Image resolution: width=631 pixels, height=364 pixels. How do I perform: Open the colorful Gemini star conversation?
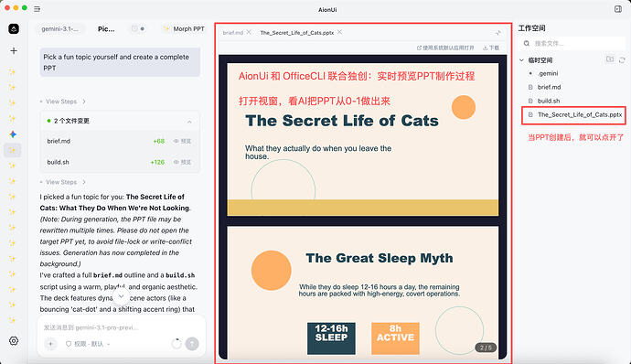(x=13, y=134)
